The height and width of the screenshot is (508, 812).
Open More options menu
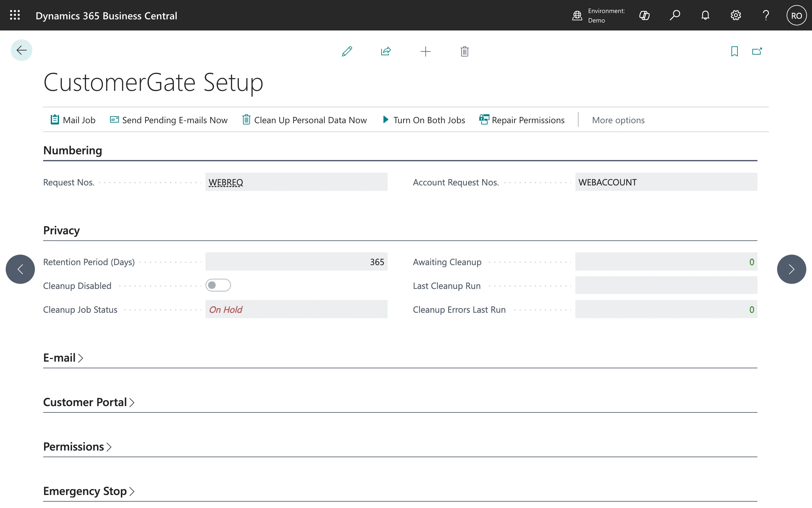pos(618,120)
